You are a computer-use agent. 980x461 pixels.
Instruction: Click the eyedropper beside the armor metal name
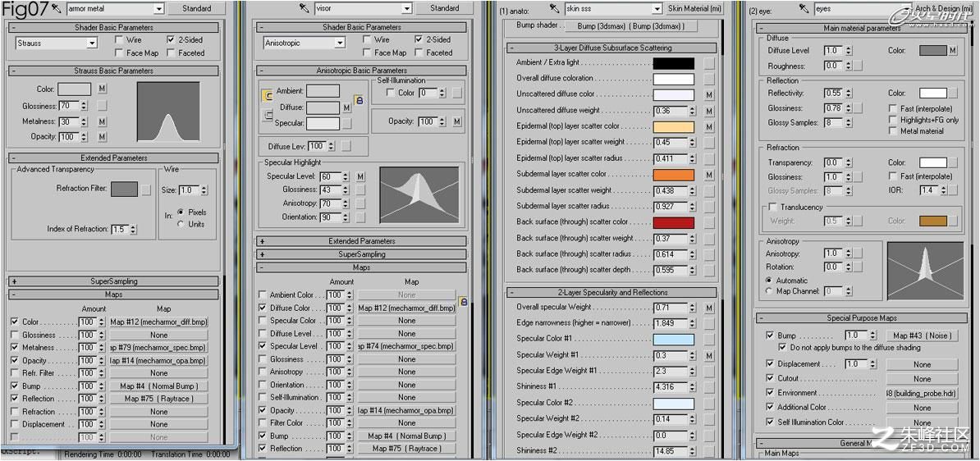57,8
